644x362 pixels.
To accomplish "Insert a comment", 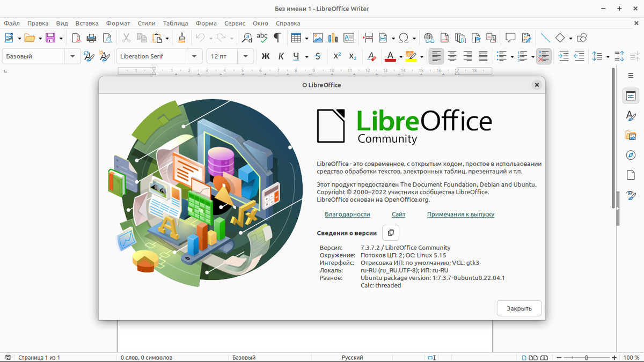I will pos(511,38).
